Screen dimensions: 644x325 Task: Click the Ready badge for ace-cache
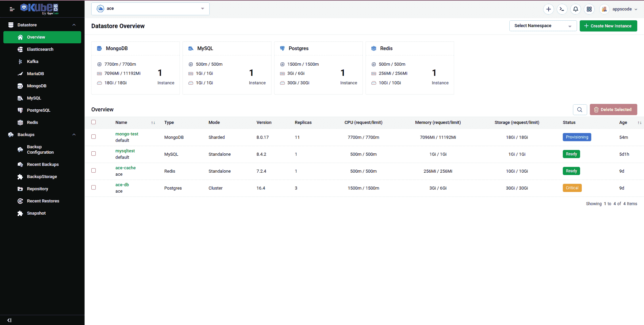click(571, 171)
